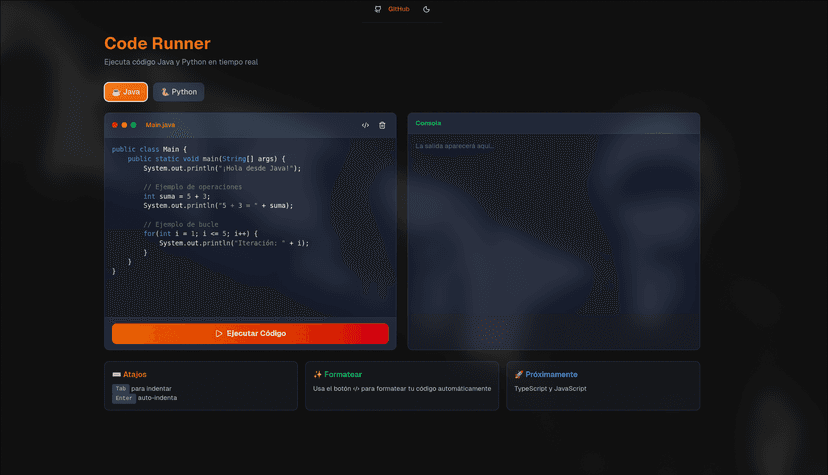Image resolution: width=828 pixels, height=475 pixels.
Task: Click the 'public class Main' code line
Action: (x=149, y=149)
